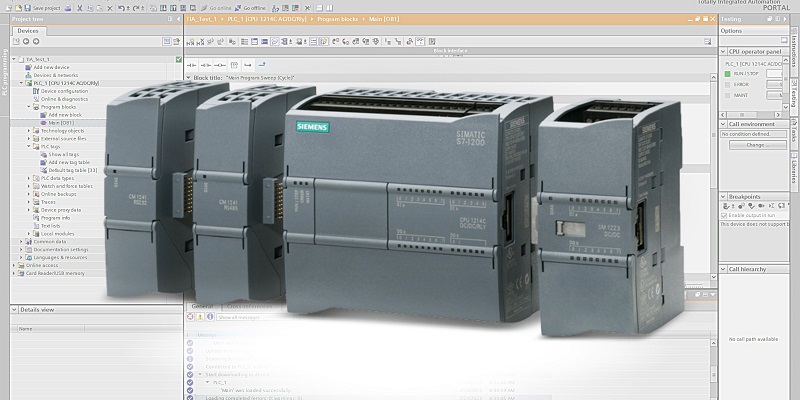
Task: Click the Save project icon
Action: (28, 8)
